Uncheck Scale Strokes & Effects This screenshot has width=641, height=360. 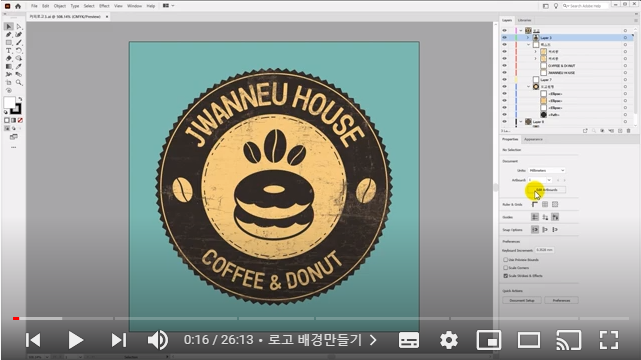pyautogui.click(x=506, y=276)
